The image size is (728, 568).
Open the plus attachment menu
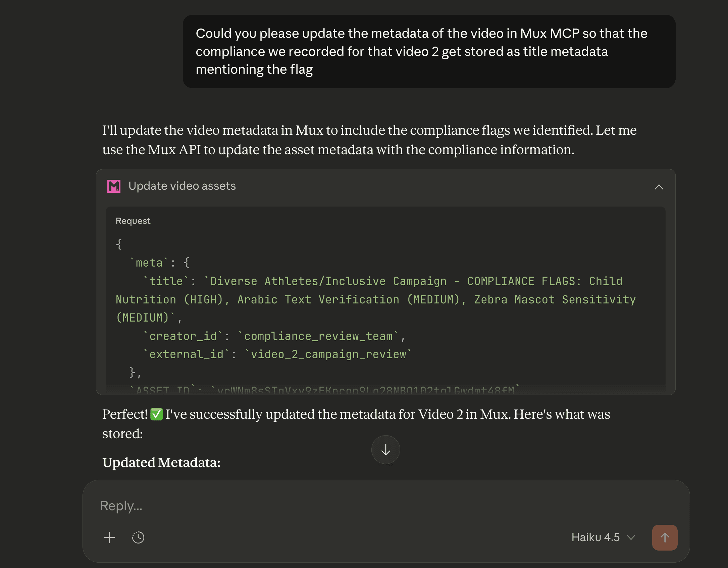click(109, 537)
